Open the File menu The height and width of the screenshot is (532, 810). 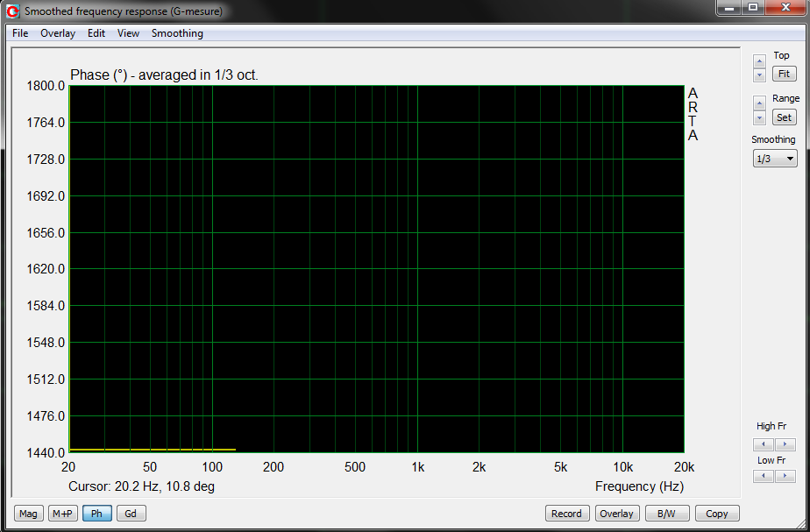[x=20, y=33]
